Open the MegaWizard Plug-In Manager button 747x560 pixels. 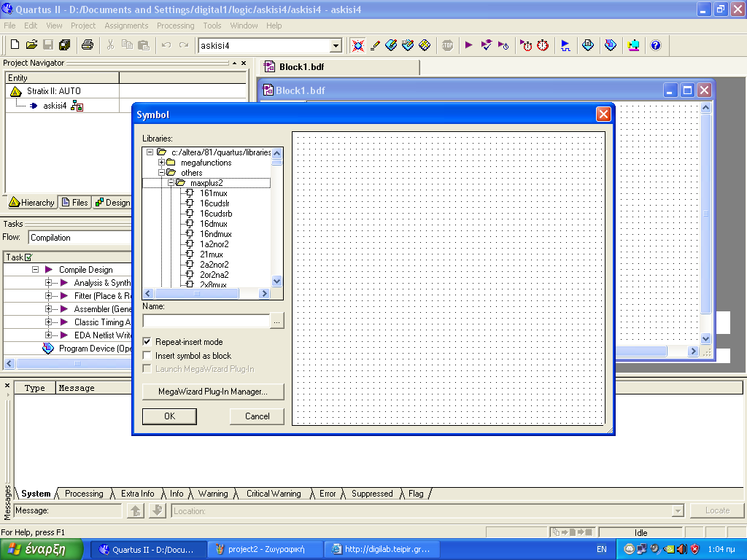pyautogui.click(x=213, y=392)
